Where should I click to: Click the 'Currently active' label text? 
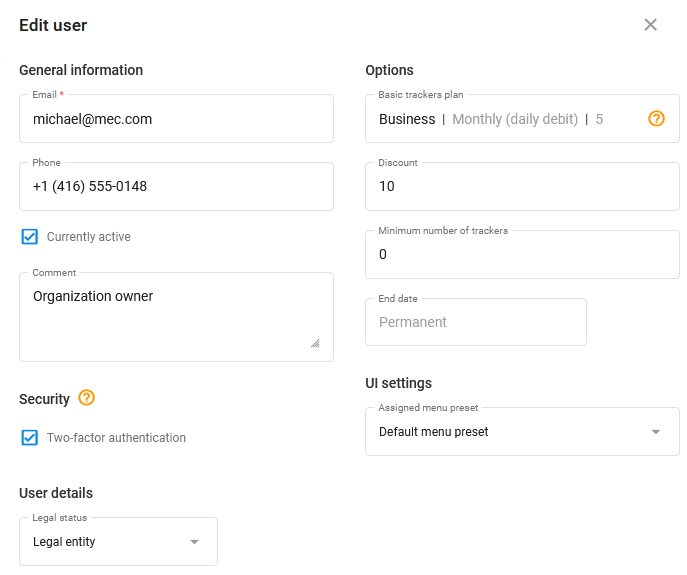pos(89,237)
